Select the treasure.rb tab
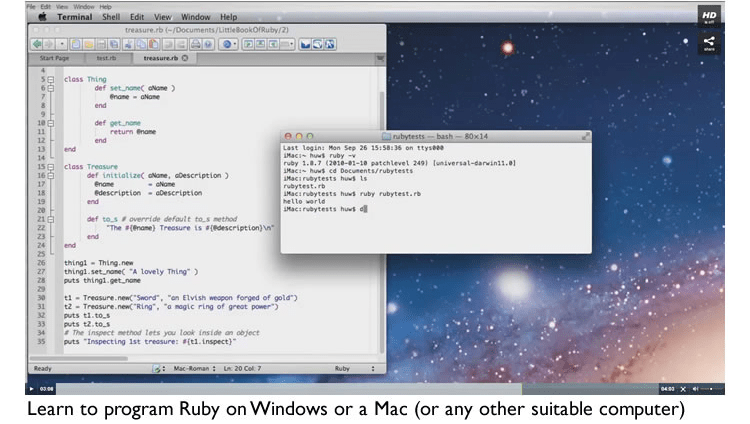The height and width of the screenshot is (424, 750). (x=161, y=58)
